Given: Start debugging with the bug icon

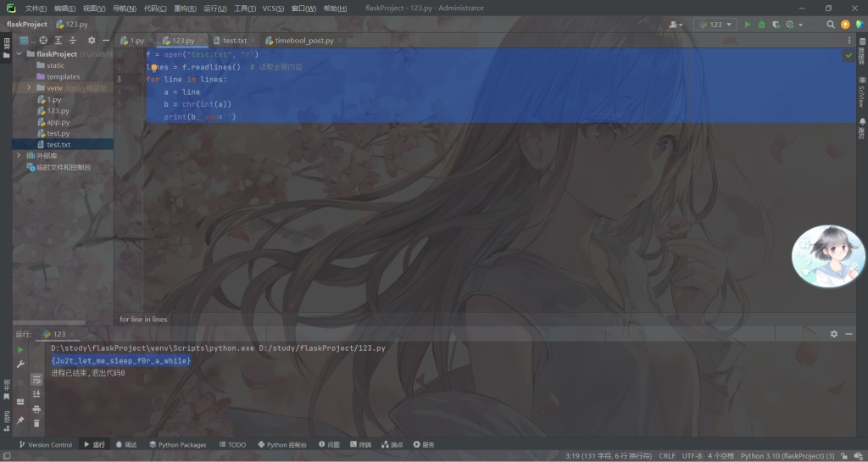Looking at the screenshot, I should (x=761, y=25).
